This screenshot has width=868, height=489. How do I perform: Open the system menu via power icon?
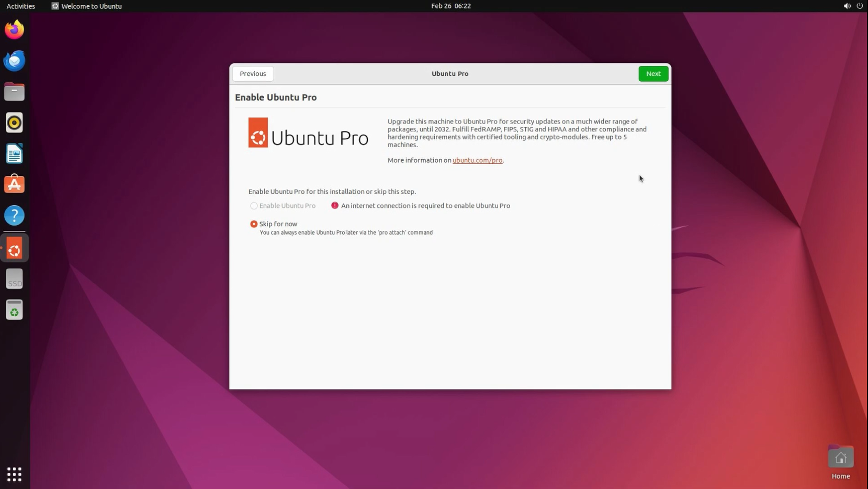859,6
